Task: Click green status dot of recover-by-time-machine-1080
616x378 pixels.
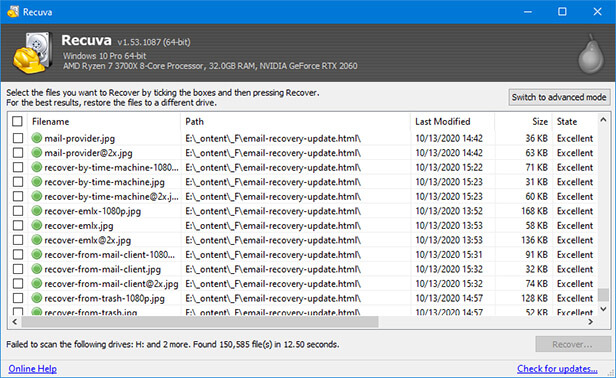Action: point(37,167)
